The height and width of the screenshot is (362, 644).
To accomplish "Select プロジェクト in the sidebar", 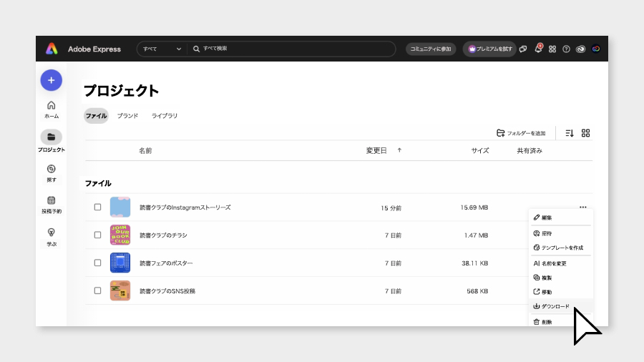I will tap(52, 141).
